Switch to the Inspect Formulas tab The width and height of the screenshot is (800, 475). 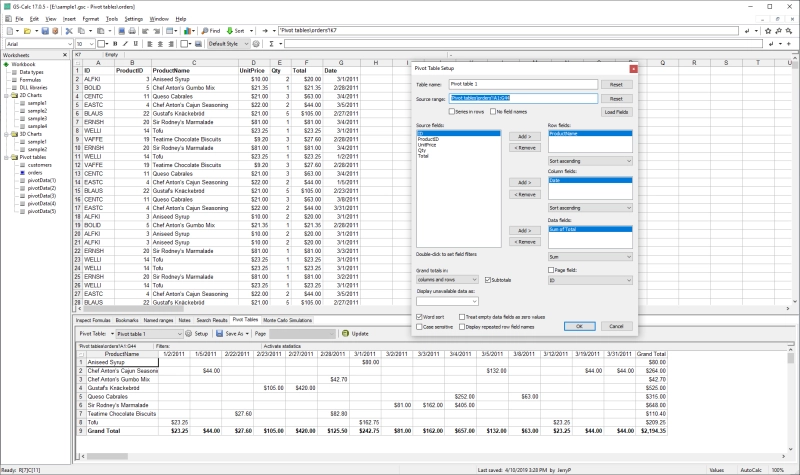(x=93, y=320)
